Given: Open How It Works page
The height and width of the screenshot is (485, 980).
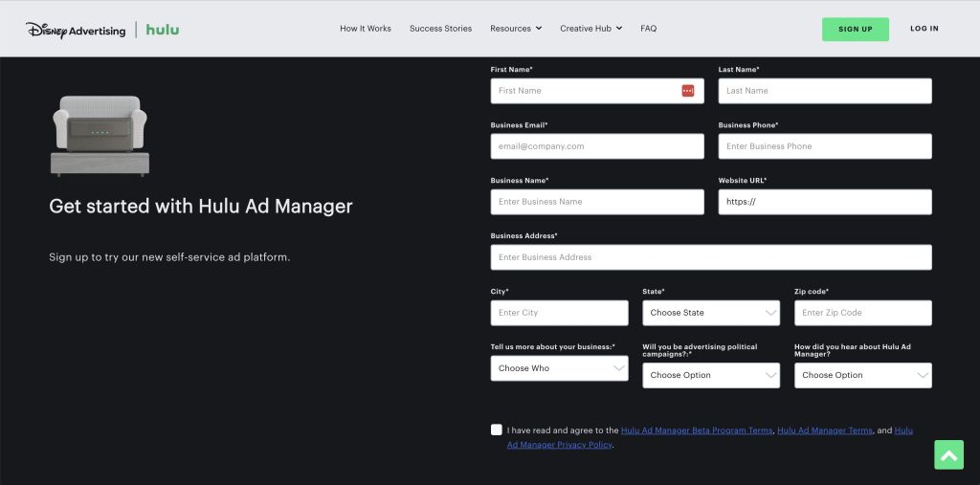Looking at the screenshot, I should pyautogui.click(x=366, y=28).
